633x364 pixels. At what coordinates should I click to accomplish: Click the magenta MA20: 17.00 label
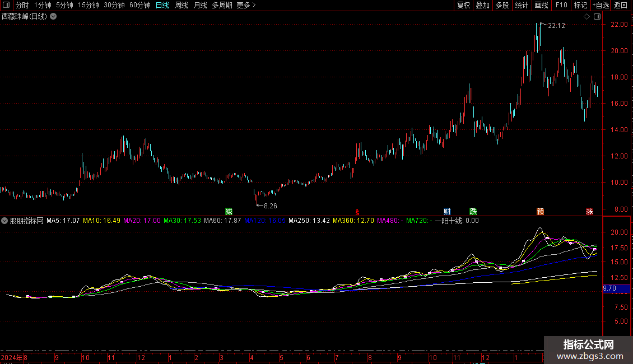click(x=142, y=221)
